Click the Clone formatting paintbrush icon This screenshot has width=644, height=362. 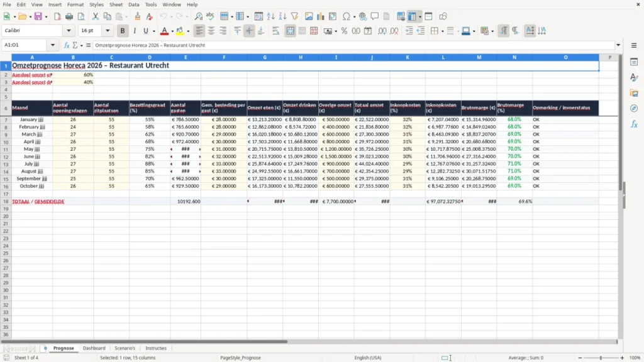[x=138, y=16]
